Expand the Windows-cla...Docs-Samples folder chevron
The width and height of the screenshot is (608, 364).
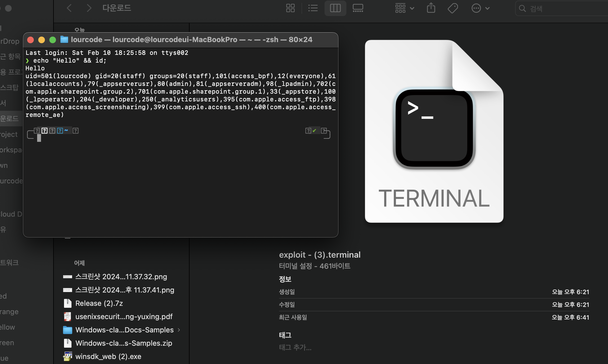coord(179,330)
